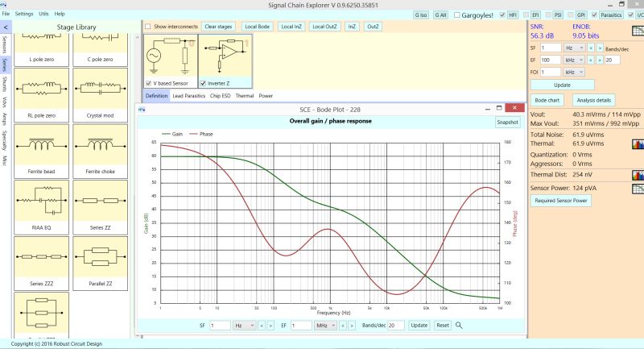Uncheck the HFI checkbox

[x=502, y=15]
